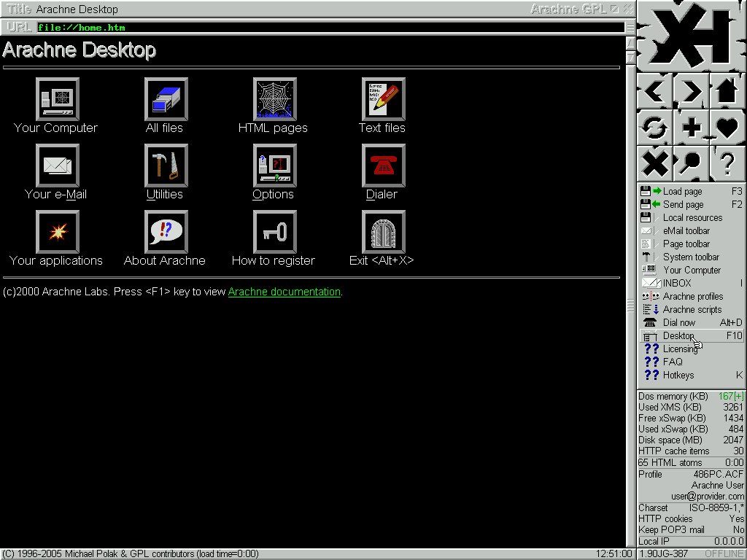Click the scroll-up arrow on page scrollbar
Image resolution: width=747 pixels, height=560 pixels.
pyautogui.click(x=630, y=43)
